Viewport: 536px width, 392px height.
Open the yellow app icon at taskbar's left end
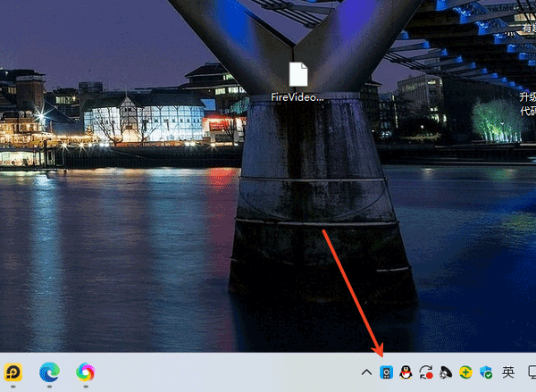point(13,371)
